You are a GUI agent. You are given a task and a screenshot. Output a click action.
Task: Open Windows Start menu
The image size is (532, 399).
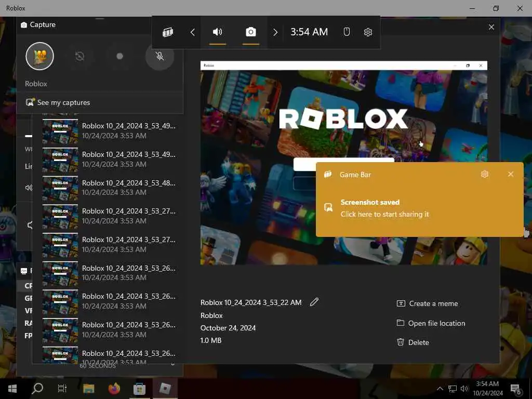(x=12, y=389)
